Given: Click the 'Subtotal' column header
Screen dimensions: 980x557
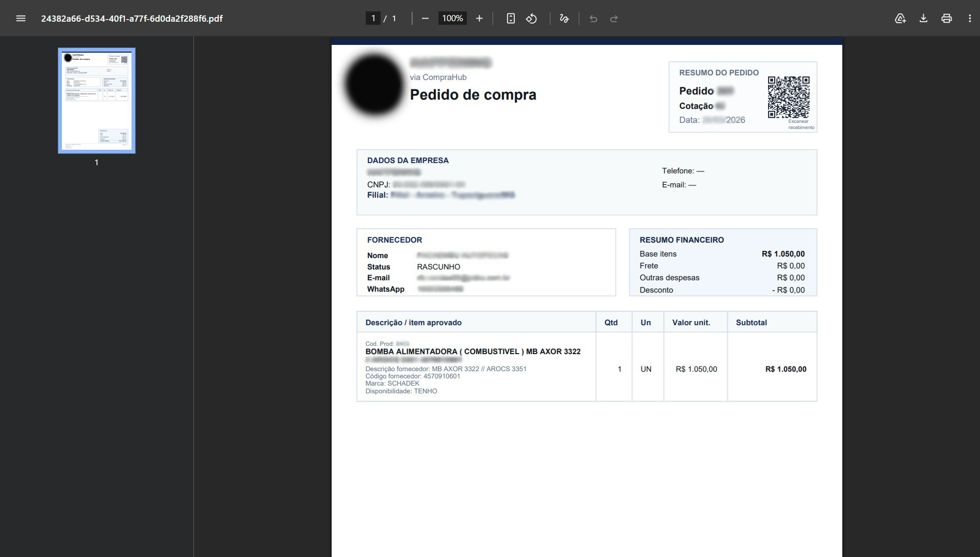Looking at the screenshot, I should (x=751, y=323).
